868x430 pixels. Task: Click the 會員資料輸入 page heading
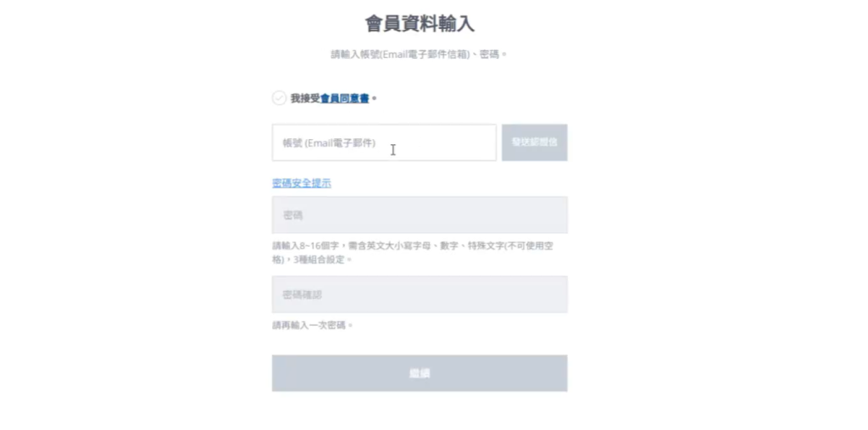pos(420,24)
